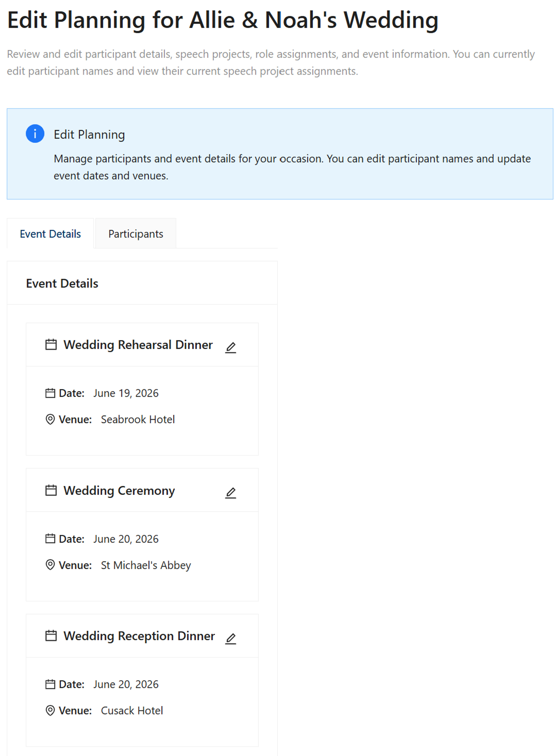Click location pin icon next to Seabrook Hotel
559x756 pixels.
(x=50, y=419)
